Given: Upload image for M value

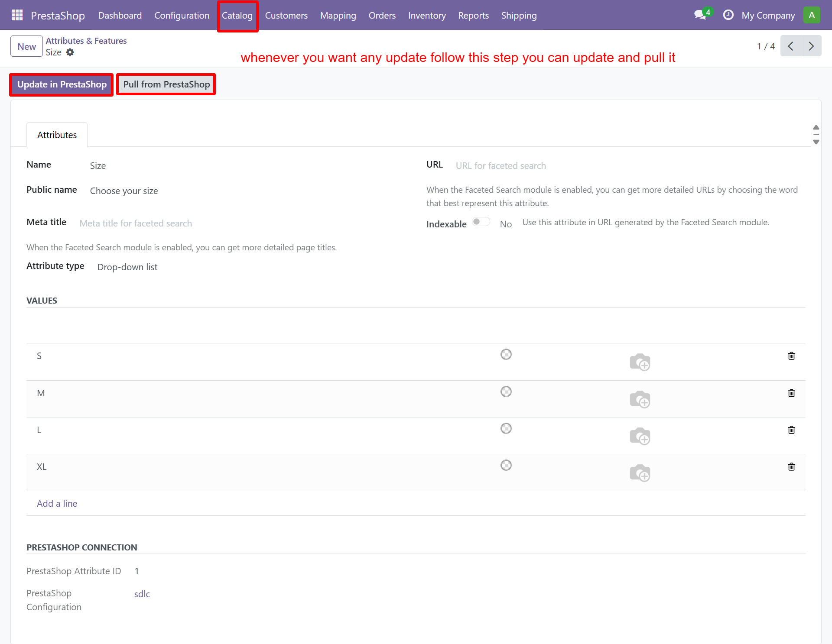Looking at the screenshot, I should click(x=640, y=399).
